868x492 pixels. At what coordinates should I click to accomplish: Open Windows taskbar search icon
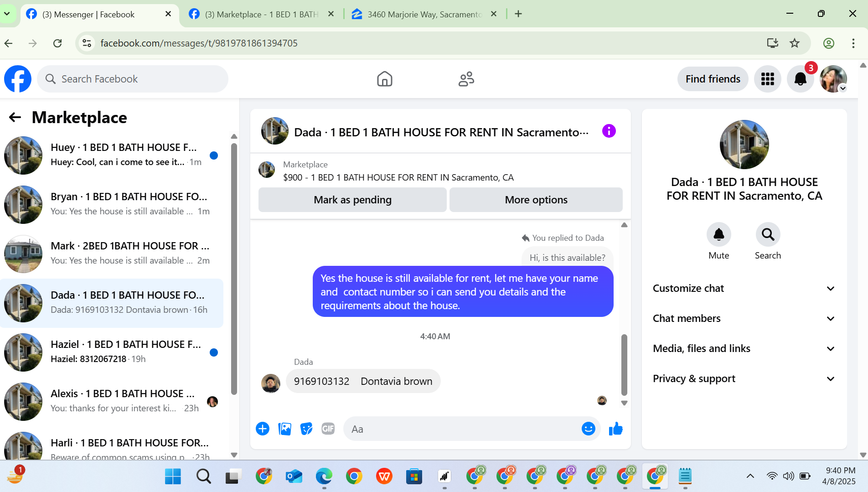203,476
